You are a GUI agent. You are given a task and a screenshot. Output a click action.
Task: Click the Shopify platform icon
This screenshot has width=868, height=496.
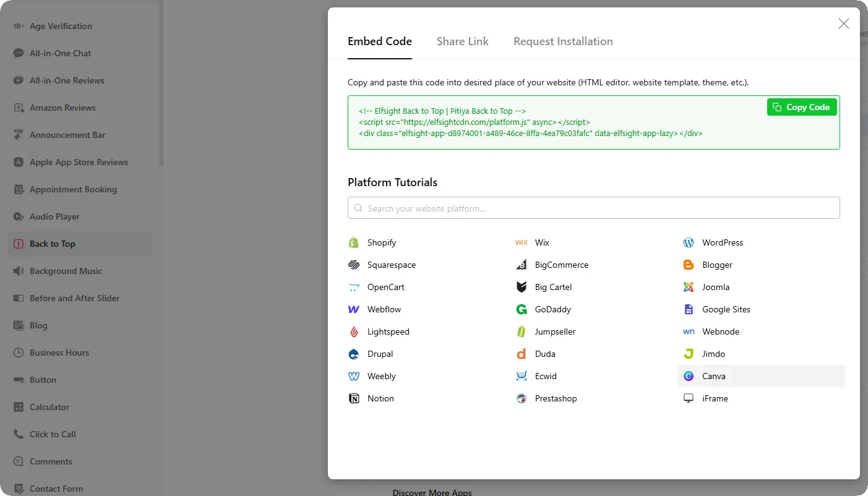click(x=354, y=242)
